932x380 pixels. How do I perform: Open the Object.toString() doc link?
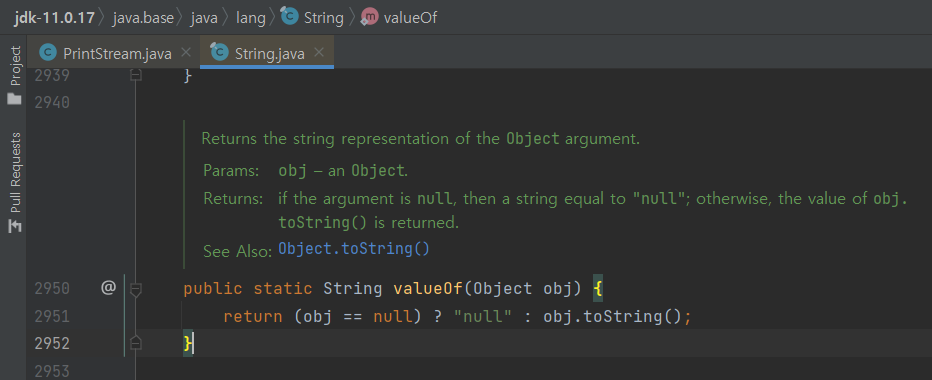coord(354,249)
